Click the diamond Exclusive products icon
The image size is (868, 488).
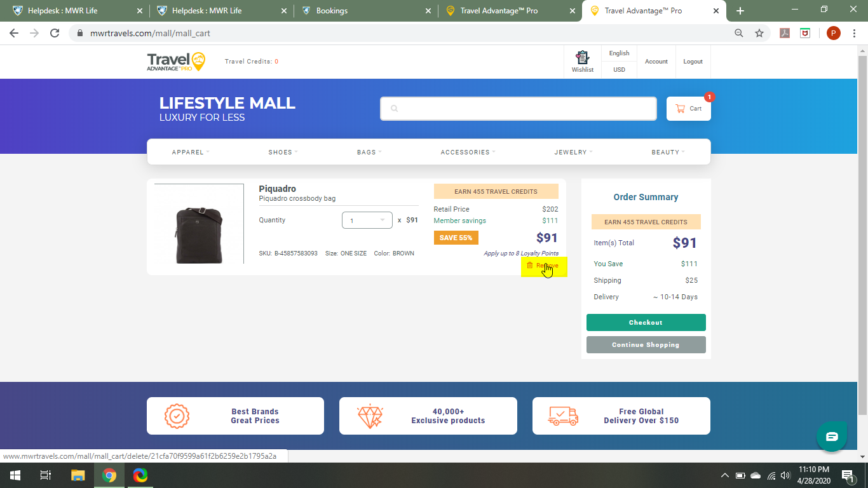click(x=370, y=416)
